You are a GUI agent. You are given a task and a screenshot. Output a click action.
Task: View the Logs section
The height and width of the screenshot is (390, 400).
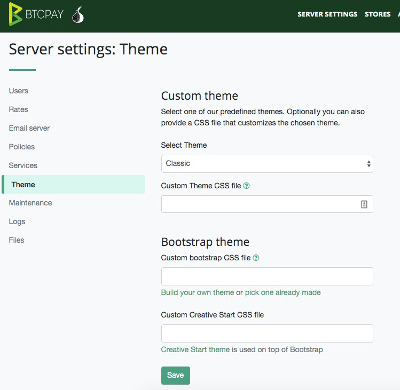(17, 222)
